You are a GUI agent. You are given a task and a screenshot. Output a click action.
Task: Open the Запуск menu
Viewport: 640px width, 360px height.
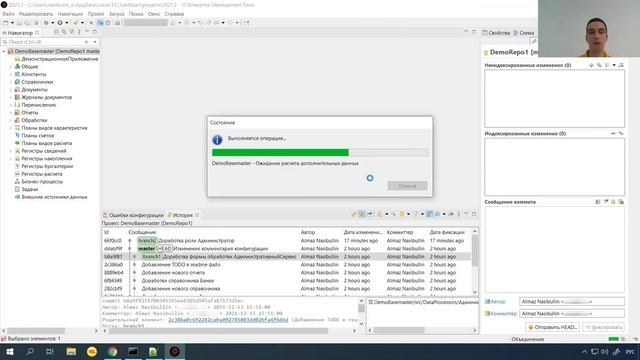coord(117,14)
